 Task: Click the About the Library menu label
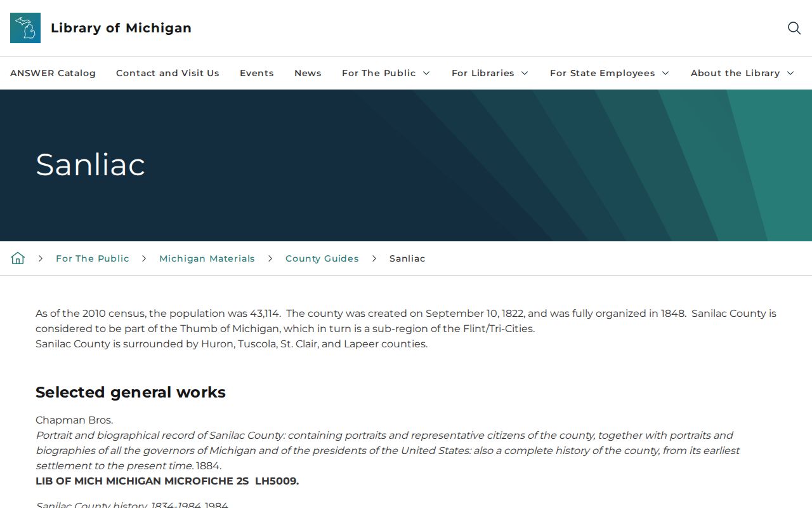(x=735, y=73)
